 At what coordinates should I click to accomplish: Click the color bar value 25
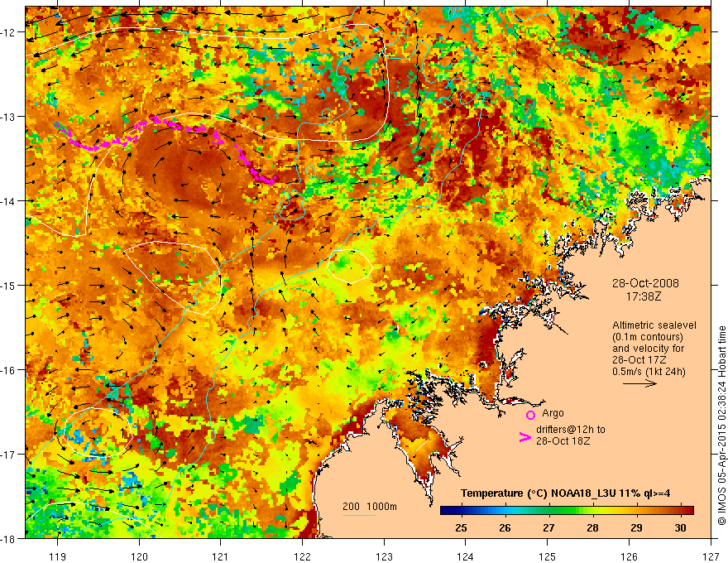(461, 527)
